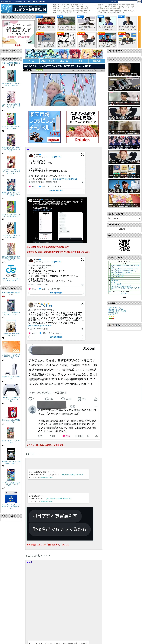
Task: Click the X ポスト share button
Action: pos(27,70)
